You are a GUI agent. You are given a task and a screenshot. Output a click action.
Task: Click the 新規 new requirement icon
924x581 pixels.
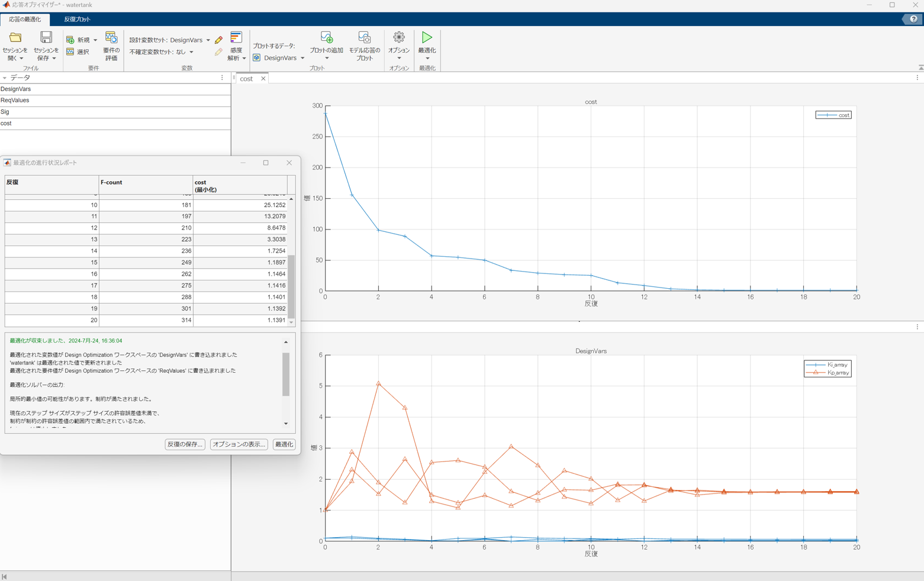pyautogui.click(x=70, y=40)
